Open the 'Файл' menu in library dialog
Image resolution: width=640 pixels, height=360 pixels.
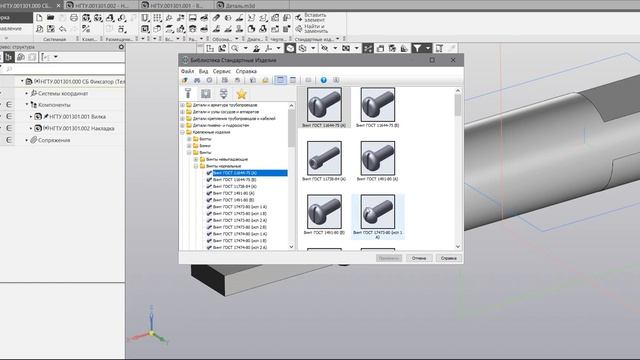point(187,71)
